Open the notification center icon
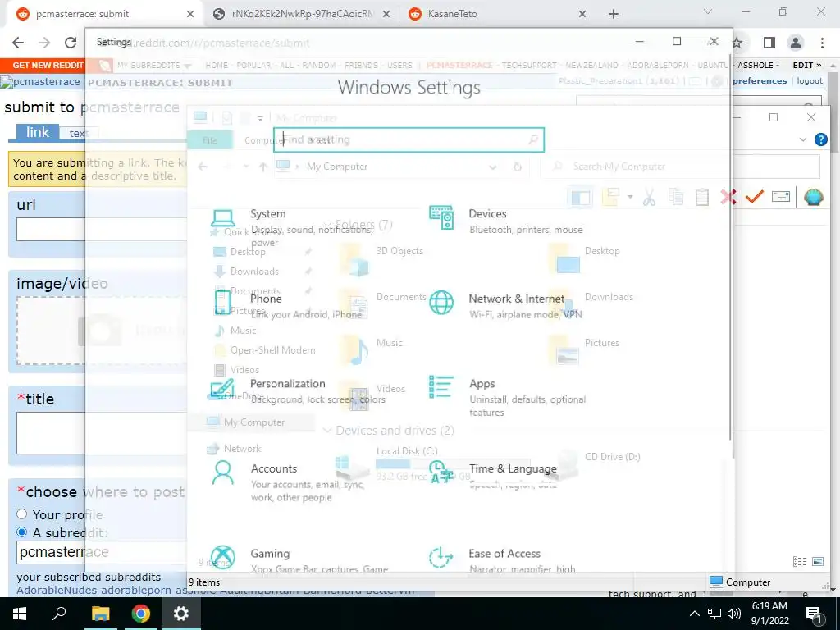Image resolution: width=840 pixels, height=630 pixels. tap(813, 614)
